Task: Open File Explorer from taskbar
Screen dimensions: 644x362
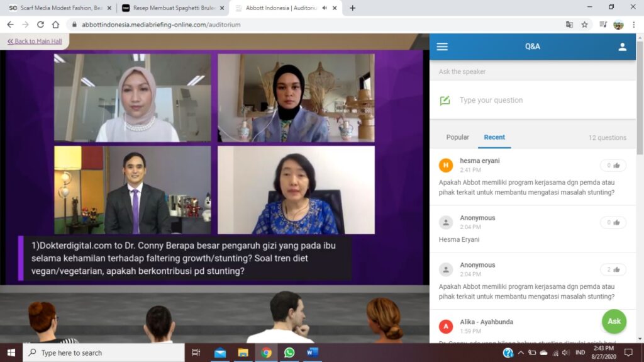Action: click(243, 353)
